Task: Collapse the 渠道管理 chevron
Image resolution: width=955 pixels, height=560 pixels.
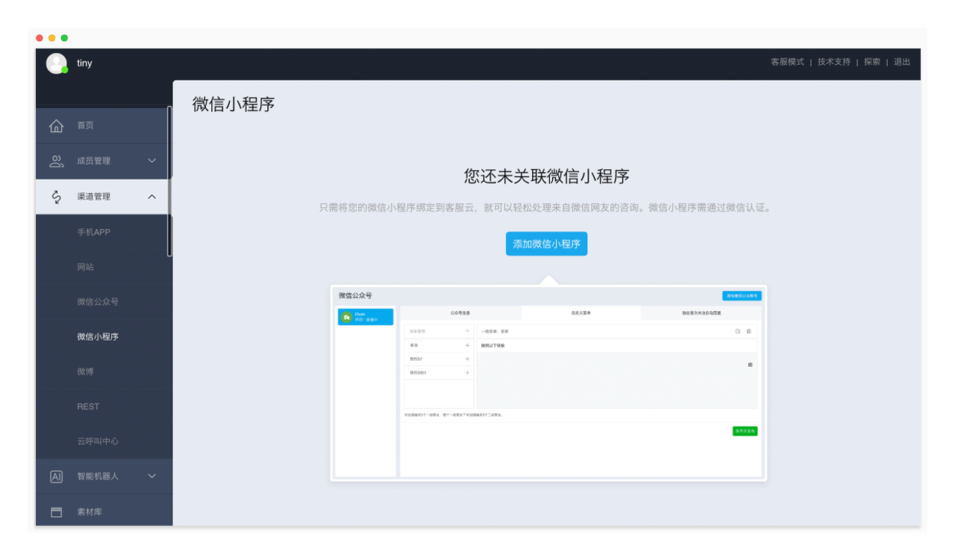Action: pyautogui.click(x=152, y=197)
